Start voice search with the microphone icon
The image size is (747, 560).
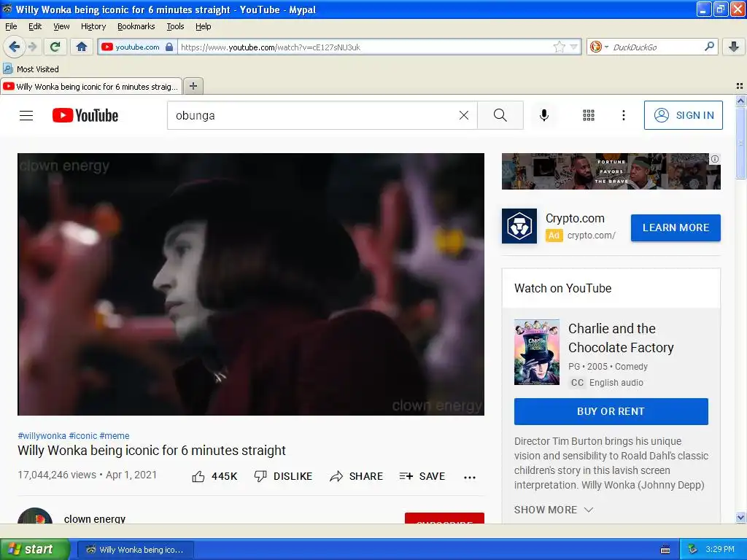coord(544,115)
